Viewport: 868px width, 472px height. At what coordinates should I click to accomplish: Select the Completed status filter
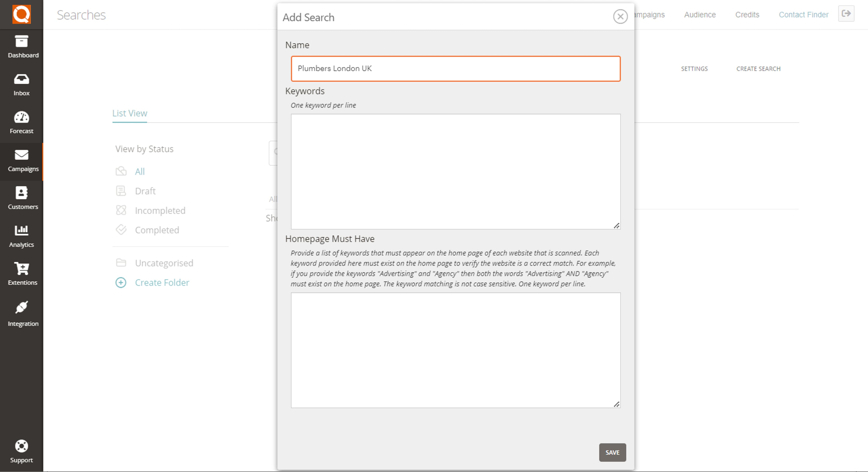point(157,230)
